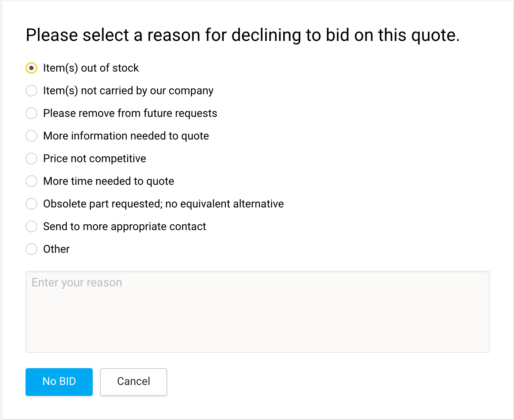Click the 'Enter your reason' text area
The width and height of the screenshot is (514, 420).
pos(257,312)
